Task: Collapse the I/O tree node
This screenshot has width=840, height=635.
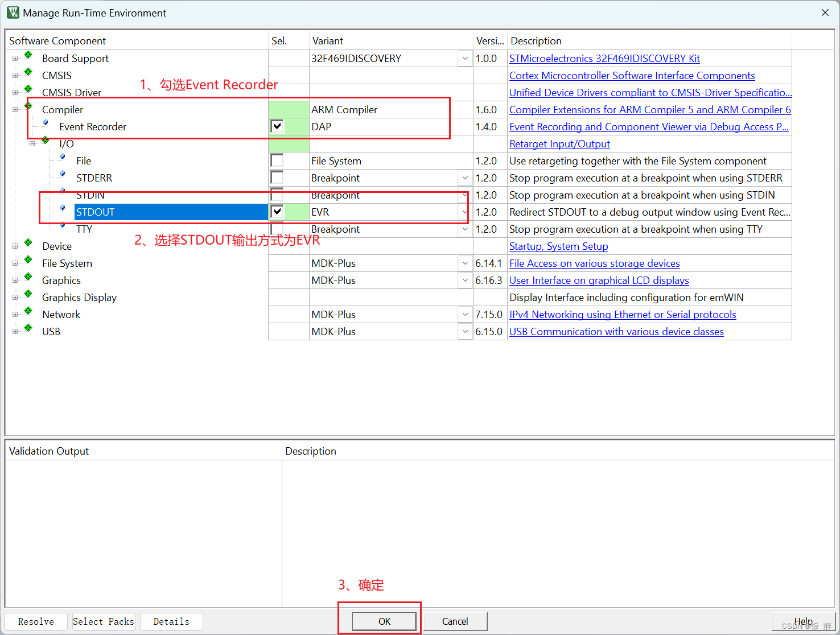Action: coord(32,143)
